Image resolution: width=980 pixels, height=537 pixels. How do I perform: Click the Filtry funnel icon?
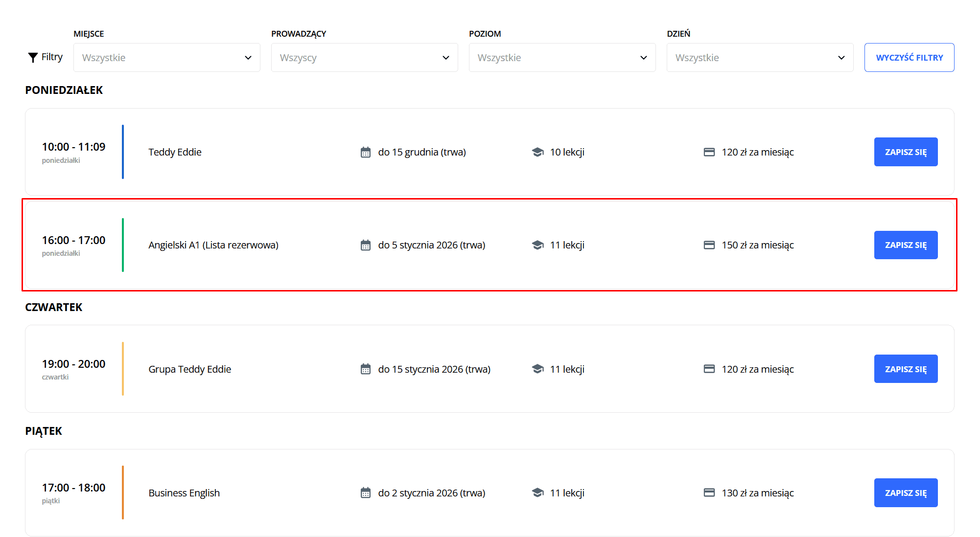(33, 58)
